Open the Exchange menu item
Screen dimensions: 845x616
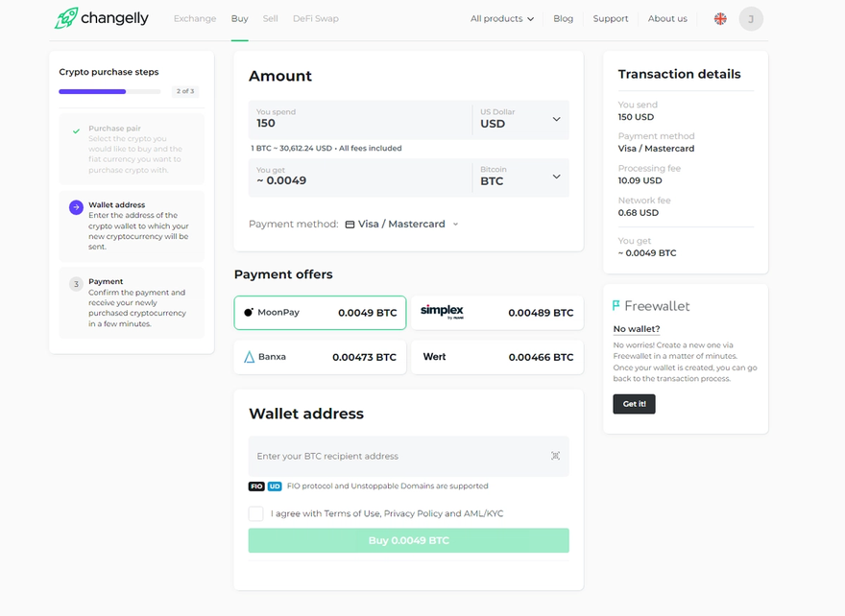[x=195, y=17]
